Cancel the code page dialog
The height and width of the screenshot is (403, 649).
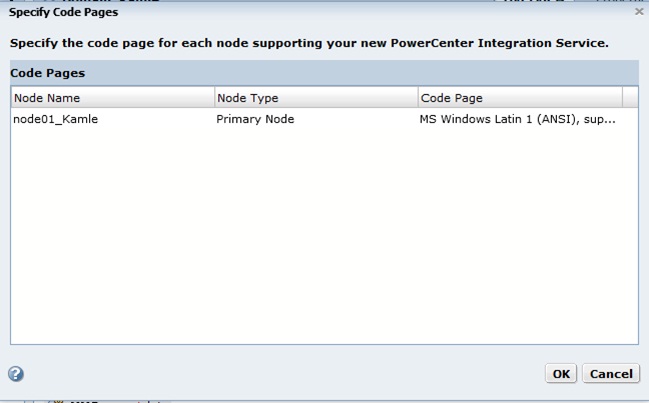(x=611, y=374)
